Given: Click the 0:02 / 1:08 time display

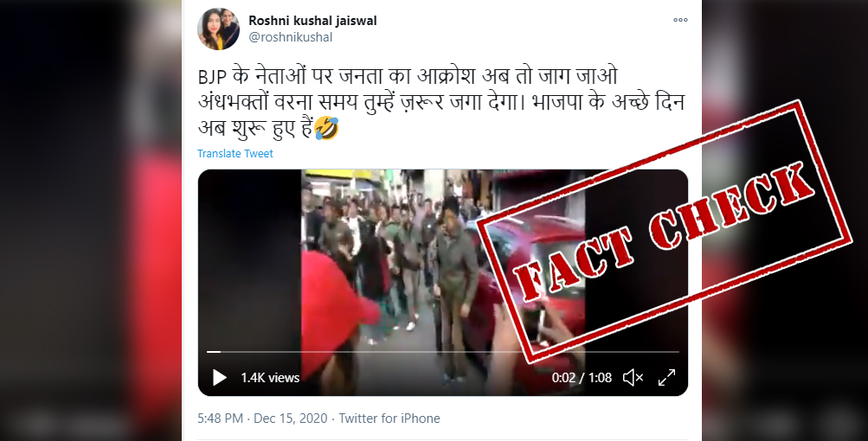Looking at the screenshot, I should pyautogui.click(x=582, y=378).
